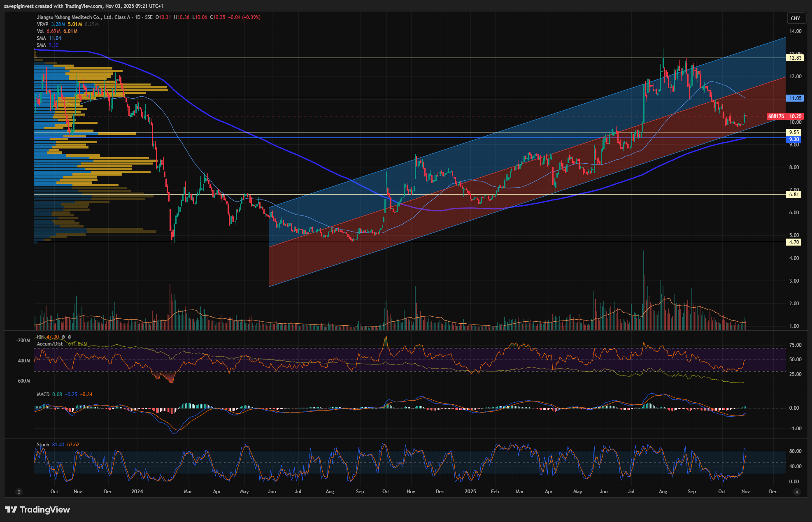This screenshot has width=812, height=522.
Task: Click the Jiangsu Yahong Meditech symbol title
Action: (81, 17)
